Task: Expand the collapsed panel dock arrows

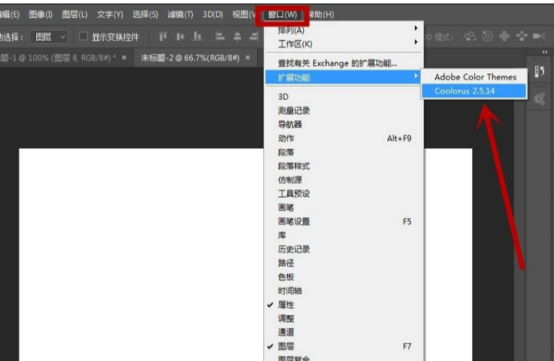Action: [545, 52]
